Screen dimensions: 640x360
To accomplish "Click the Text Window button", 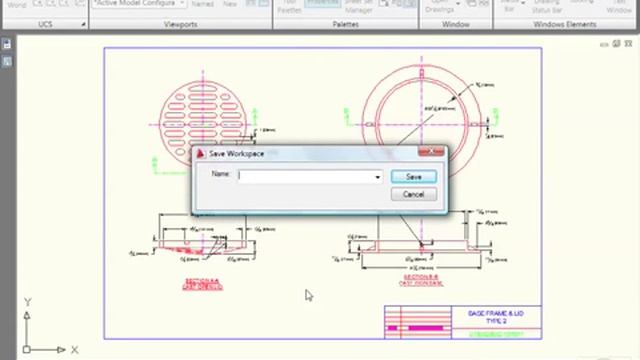I will (619, 6).
